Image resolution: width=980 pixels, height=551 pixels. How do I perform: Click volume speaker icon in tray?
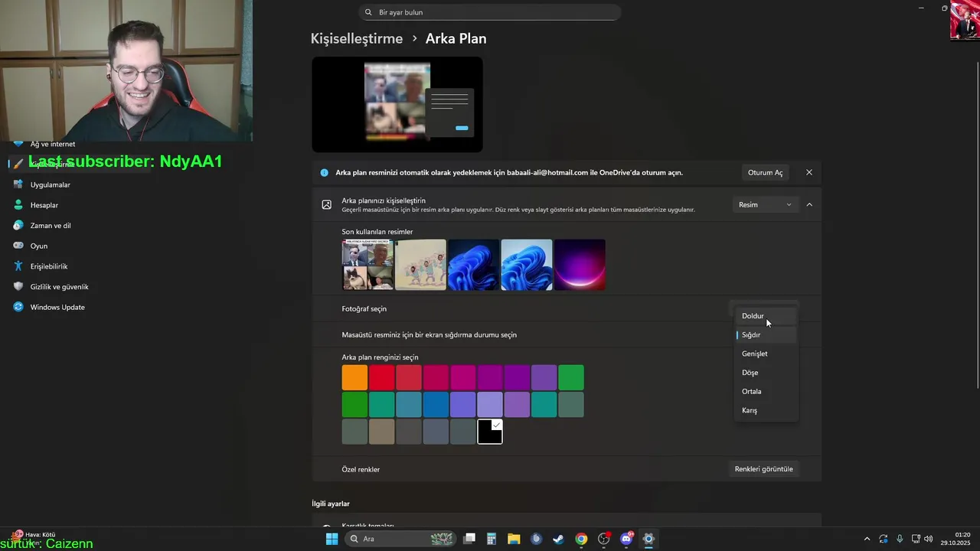pos(929,539)
